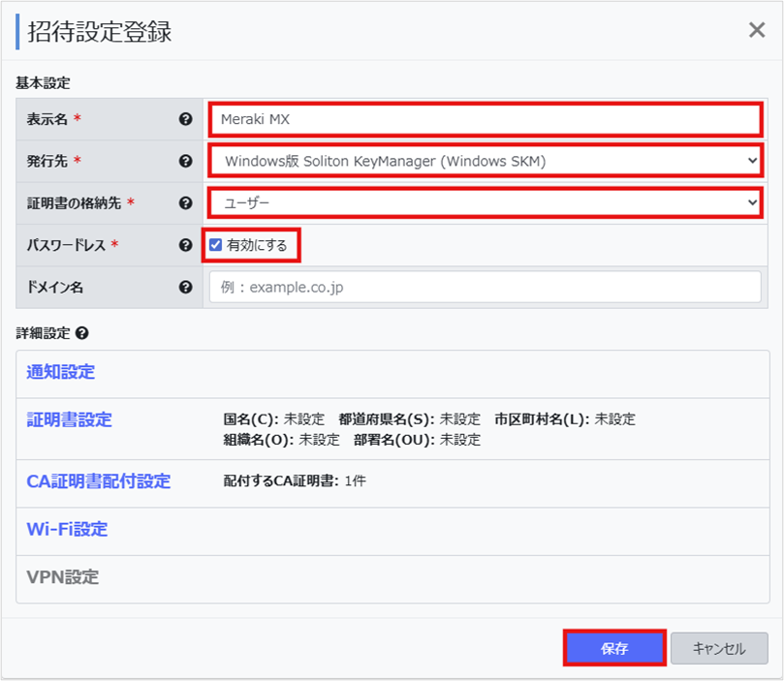Click the 保存 save button
Viewport: 784px width, 681px height.
[614, 648]
